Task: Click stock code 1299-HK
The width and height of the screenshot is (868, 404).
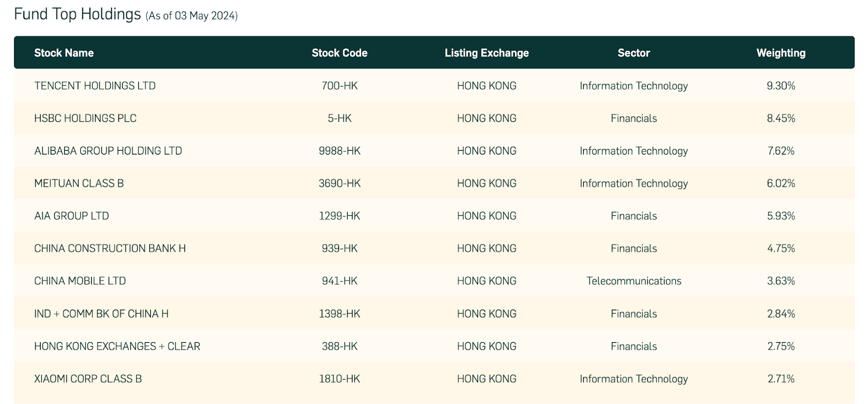Action: [340, 216]
